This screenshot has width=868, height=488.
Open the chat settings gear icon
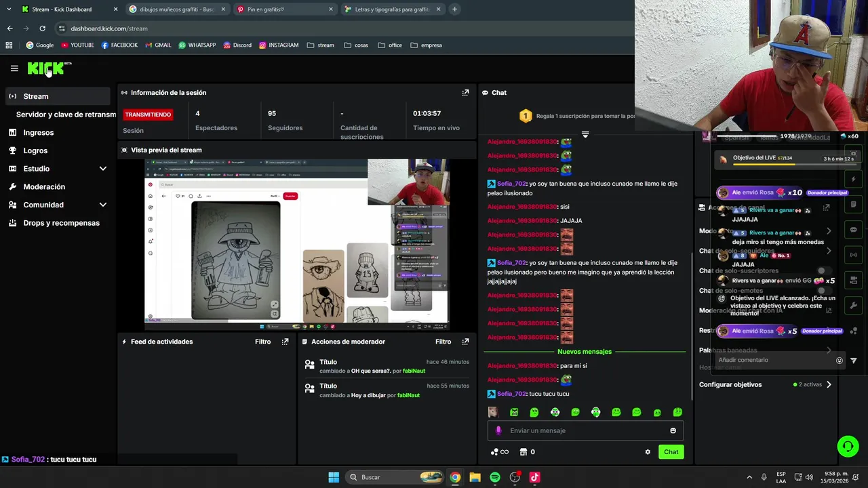[648, 452]
